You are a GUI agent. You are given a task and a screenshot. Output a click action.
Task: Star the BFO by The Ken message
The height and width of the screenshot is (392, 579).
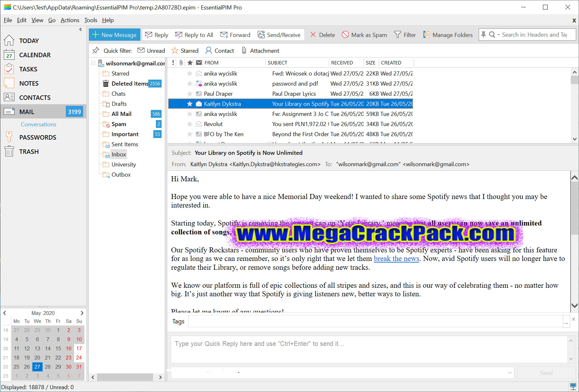190,134
